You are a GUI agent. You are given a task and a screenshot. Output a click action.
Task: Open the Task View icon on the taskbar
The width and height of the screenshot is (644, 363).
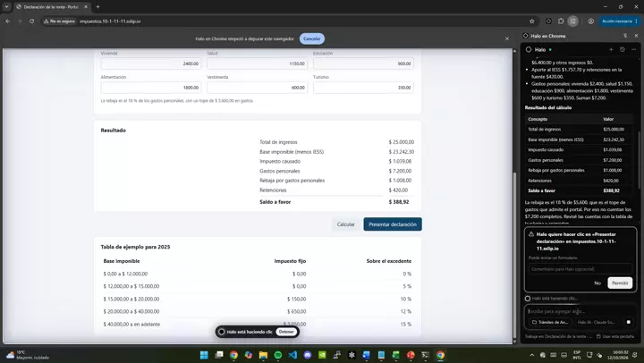point(218,355)
